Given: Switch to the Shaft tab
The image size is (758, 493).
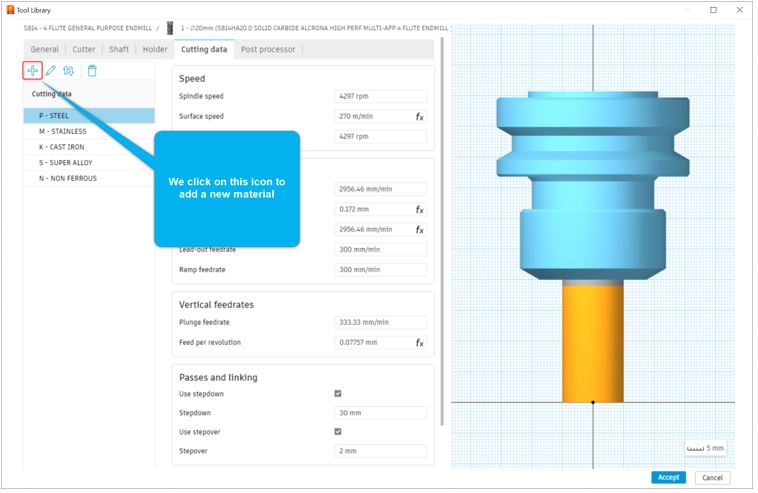Looking at the screenshot, I should [x=119, y=49].
